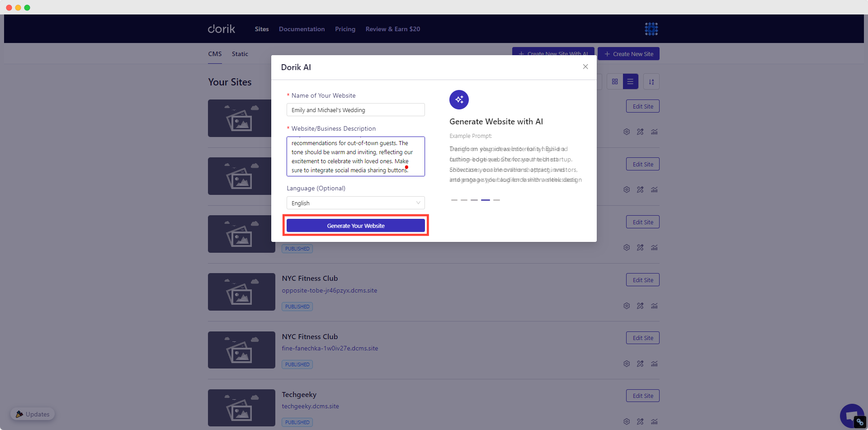
Task: Open link fine-fanechka-1w0iv27e.dcms.site
Action: (x=330, y=348)
